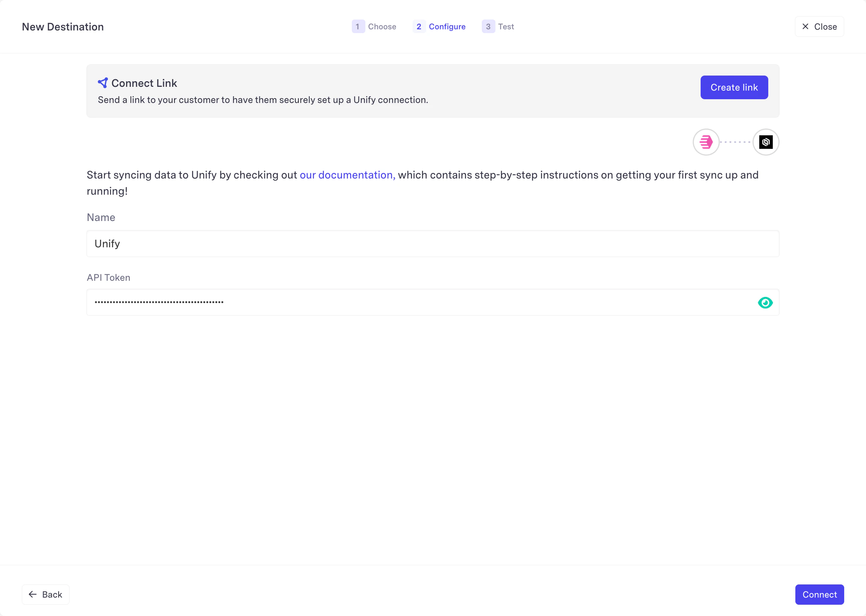Click step number 2 badge
Viewport: 866px width, 616px height.
tap(419, 27)
